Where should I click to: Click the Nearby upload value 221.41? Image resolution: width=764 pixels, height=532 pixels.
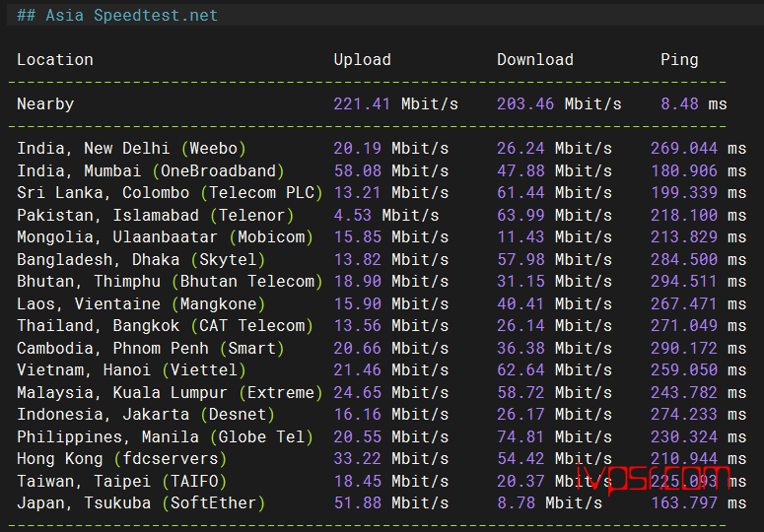362,104
